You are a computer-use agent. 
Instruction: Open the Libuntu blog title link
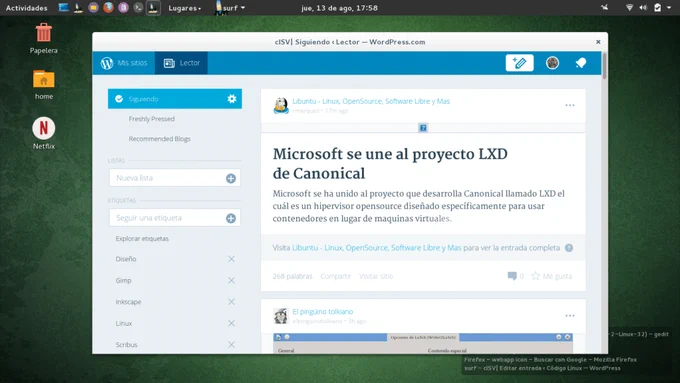tap(371, 101)
